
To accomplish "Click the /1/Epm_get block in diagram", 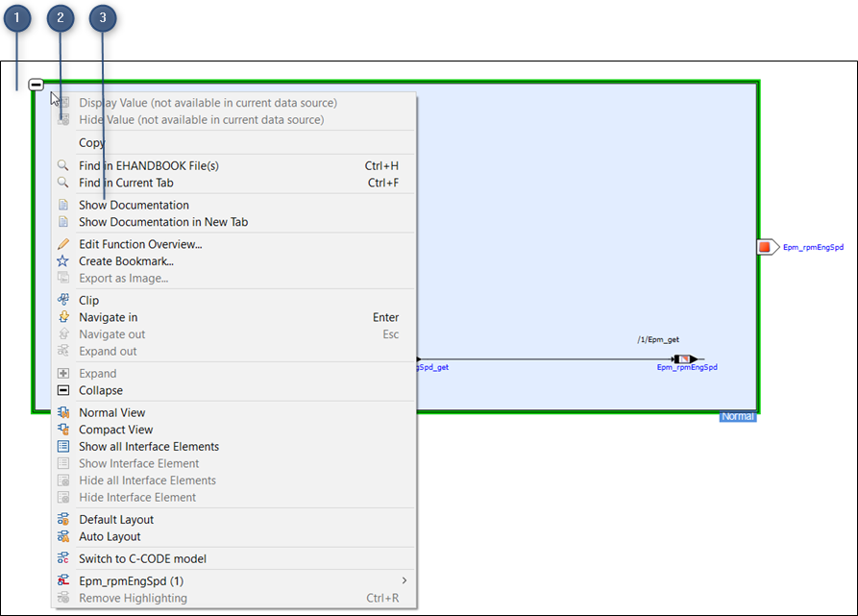I will pos(684,359).
